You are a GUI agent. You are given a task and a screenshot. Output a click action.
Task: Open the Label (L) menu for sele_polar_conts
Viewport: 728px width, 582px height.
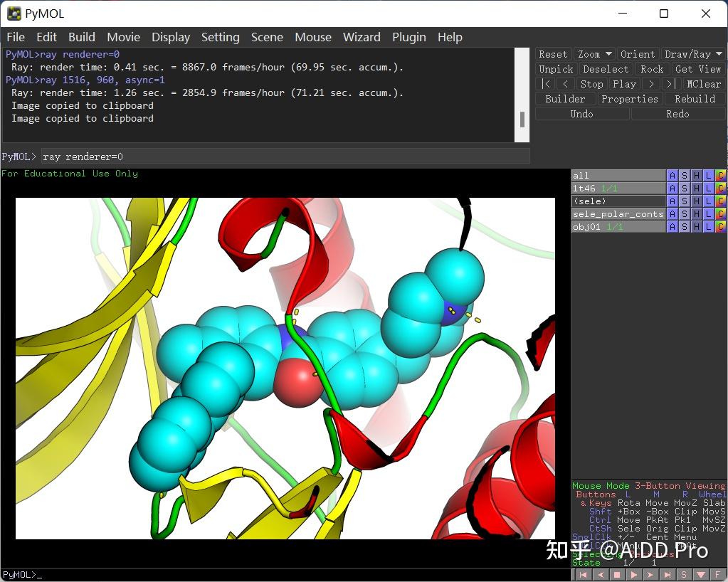coord(708,214)
